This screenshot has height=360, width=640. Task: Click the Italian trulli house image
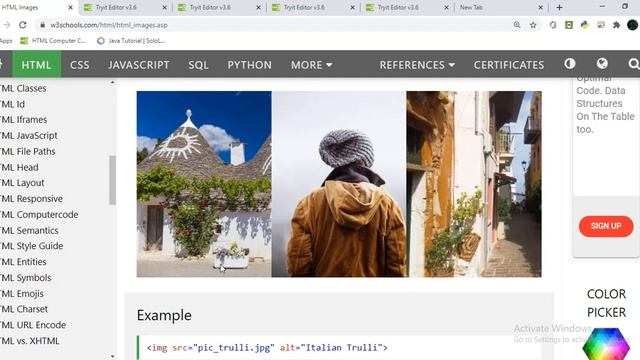(x=204, y=184)
